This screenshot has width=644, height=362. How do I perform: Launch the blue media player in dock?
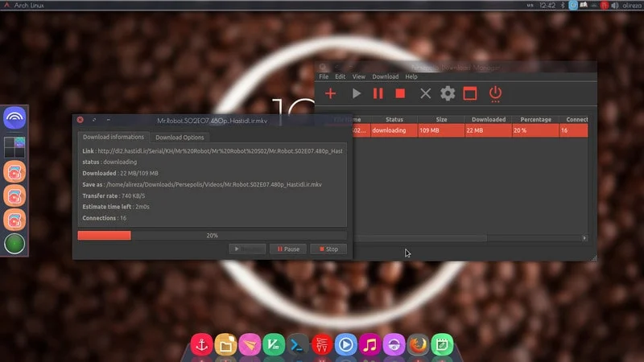[x=346, y=344]
